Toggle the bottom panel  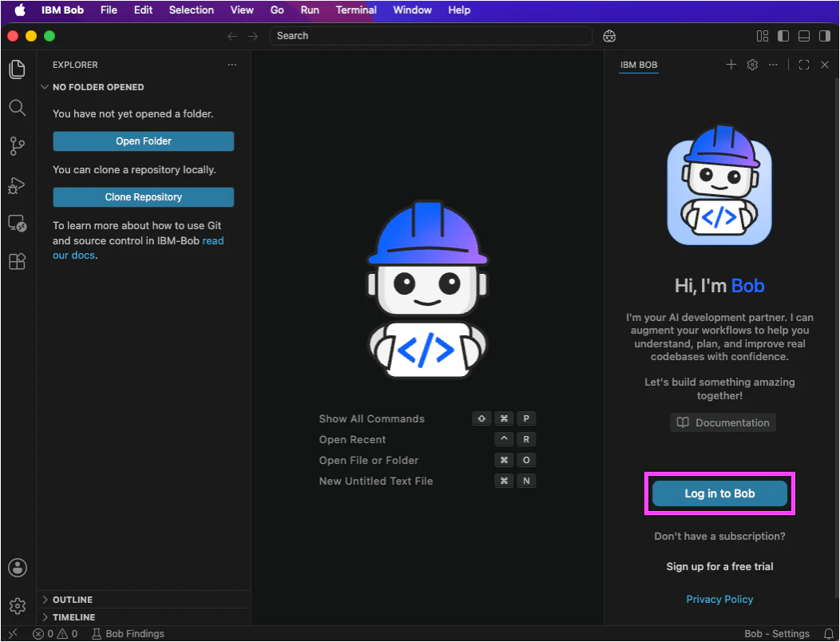(803, 36)
